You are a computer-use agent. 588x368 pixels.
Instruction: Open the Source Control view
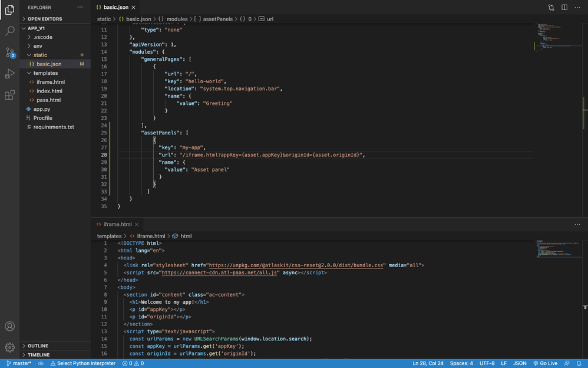click(x=9, y=53)
